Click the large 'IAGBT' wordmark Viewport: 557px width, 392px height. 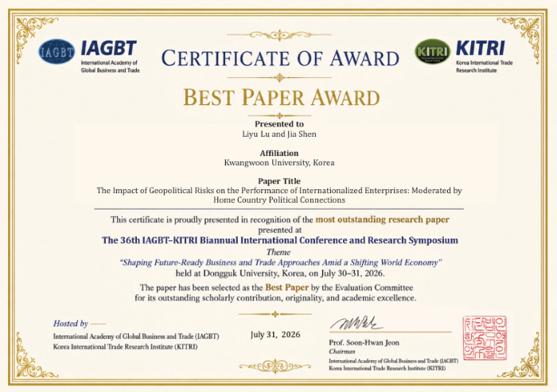pos(109,49)
